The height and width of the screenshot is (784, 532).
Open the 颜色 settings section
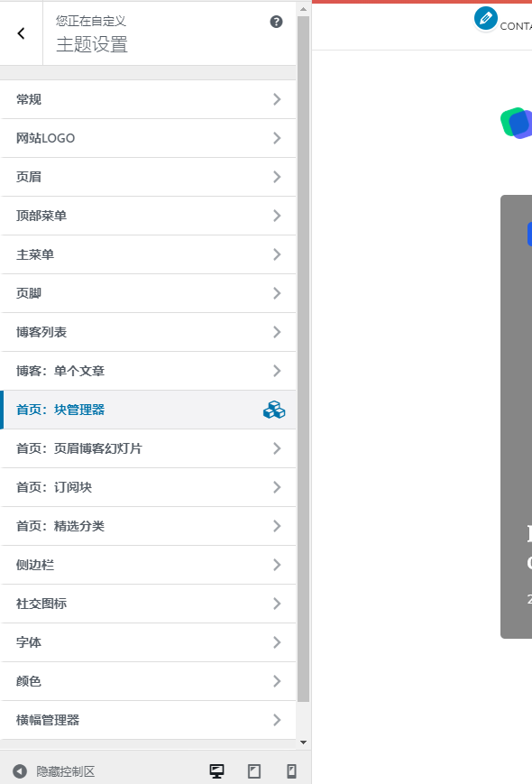click(x=149, y=681)
